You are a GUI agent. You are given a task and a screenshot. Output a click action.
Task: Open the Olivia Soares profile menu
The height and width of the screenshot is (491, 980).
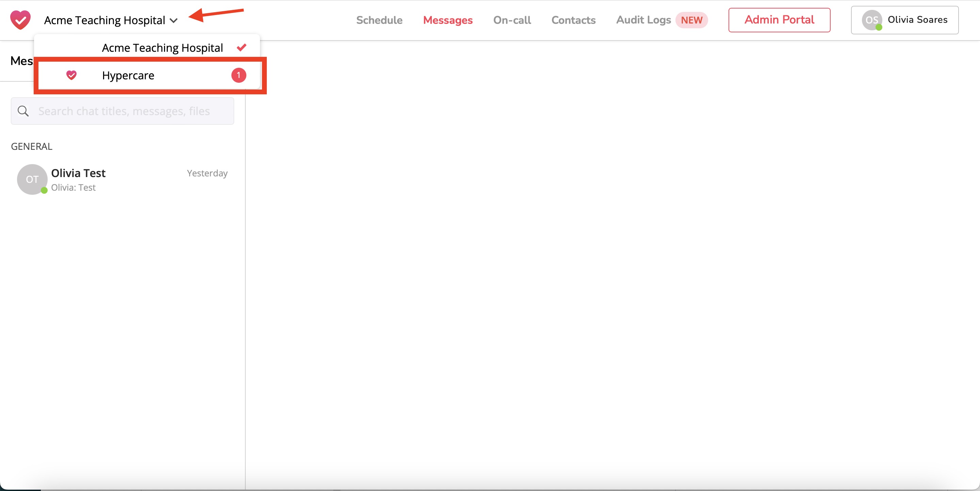tap(904, 20)
